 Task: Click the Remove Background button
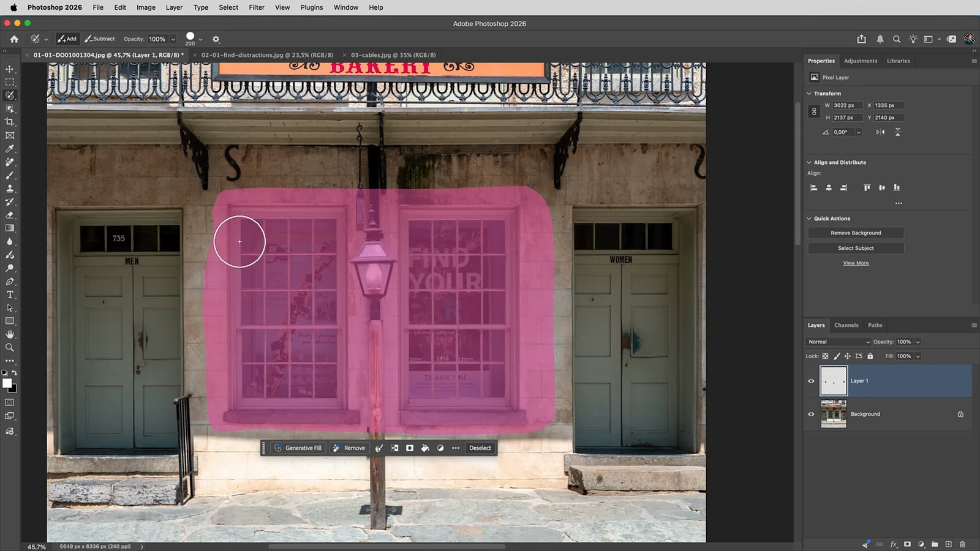click(856, 233)
